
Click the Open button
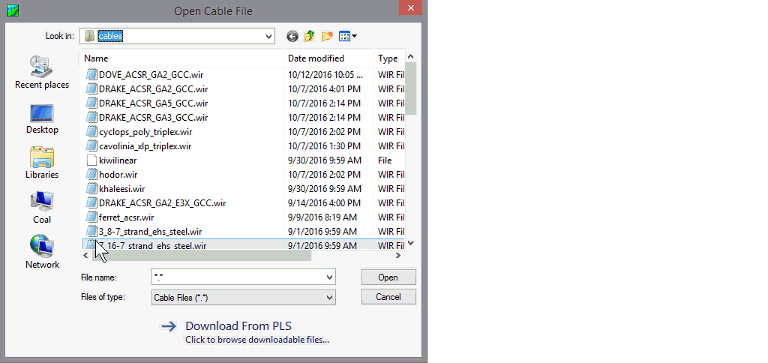(388, 277)
